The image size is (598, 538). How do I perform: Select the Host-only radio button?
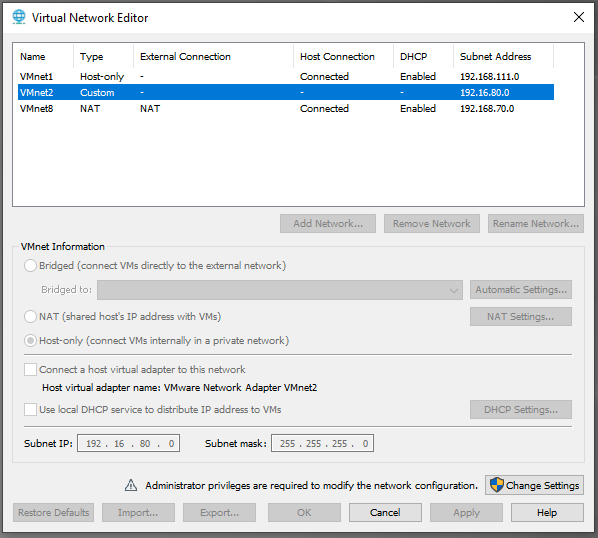point(30,340)
